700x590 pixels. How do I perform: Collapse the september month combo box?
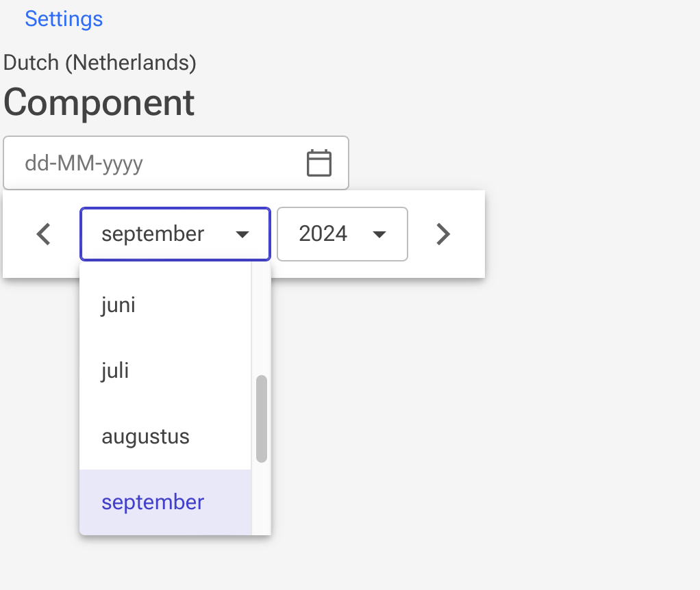point(175,234)
